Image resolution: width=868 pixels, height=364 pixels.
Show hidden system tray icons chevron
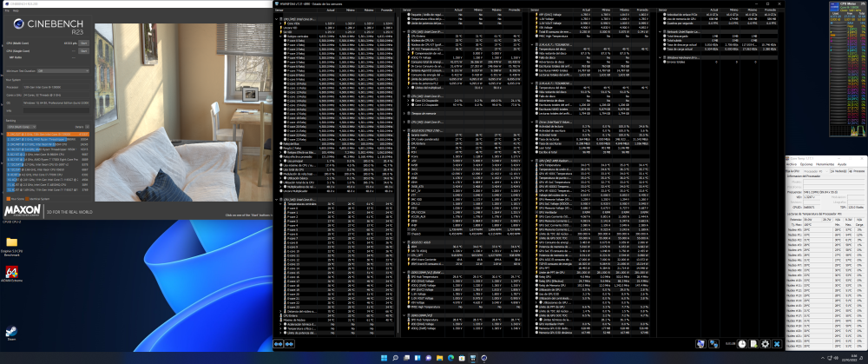pyautogui.click(x=823, y=358)
